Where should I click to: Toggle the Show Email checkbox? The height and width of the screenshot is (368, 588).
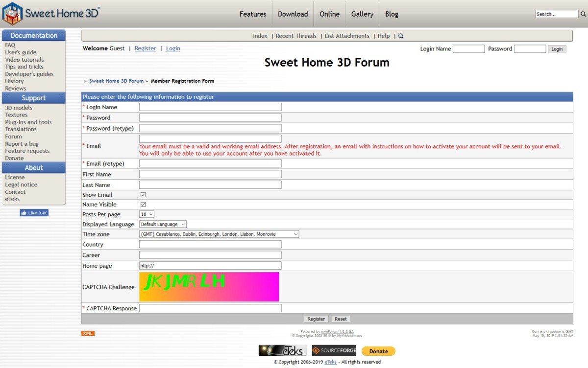143,195
